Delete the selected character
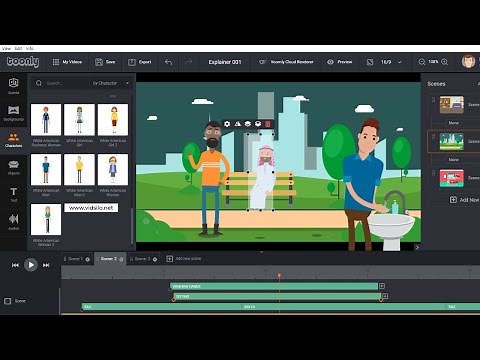The image size is (480, 360). [x=268, y=124]
